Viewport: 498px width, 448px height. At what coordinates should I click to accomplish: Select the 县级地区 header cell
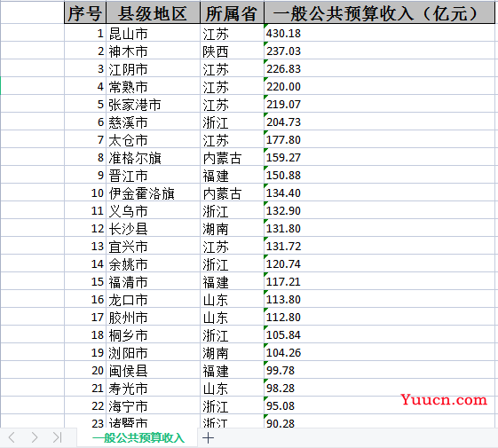point(153,13)
